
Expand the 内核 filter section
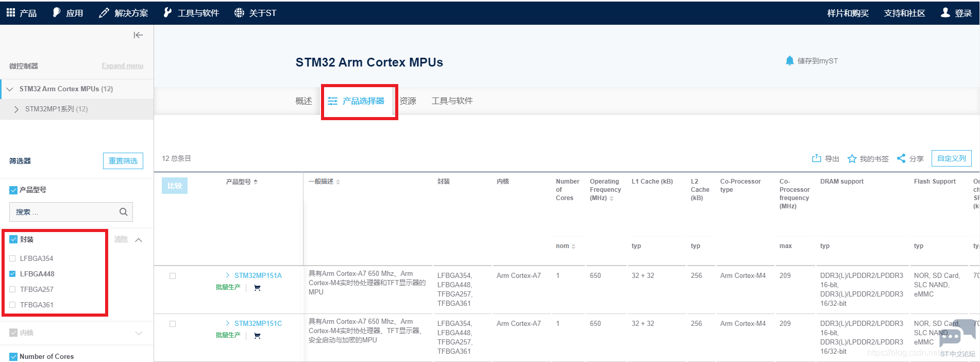pyautogui.click(x=139, y=333)
